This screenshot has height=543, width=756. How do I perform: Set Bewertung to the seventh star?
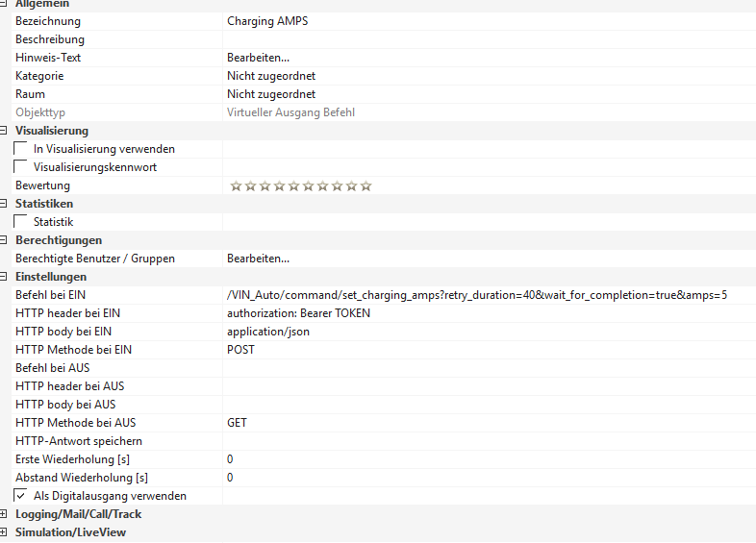click(322, 186)
